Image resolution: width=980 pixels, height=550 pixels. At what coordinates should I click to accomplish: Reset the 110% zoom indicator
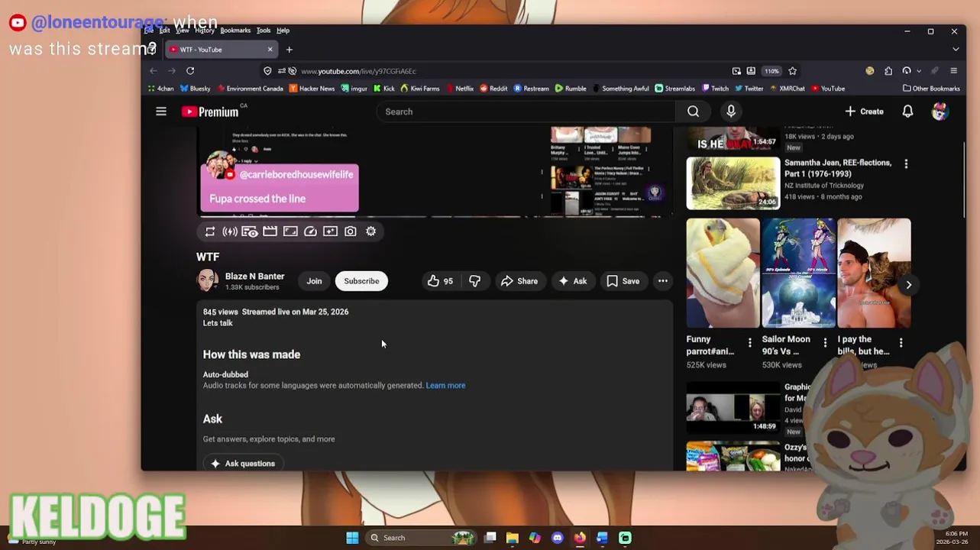(x=771, y=71)
